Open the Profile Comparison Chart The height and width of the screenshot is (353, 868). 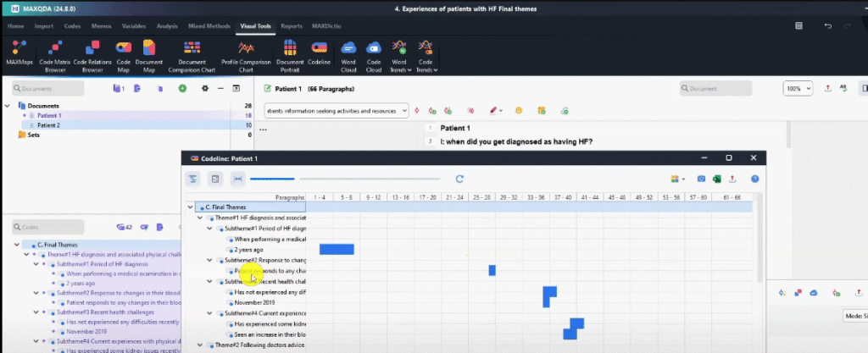point(246,56)
